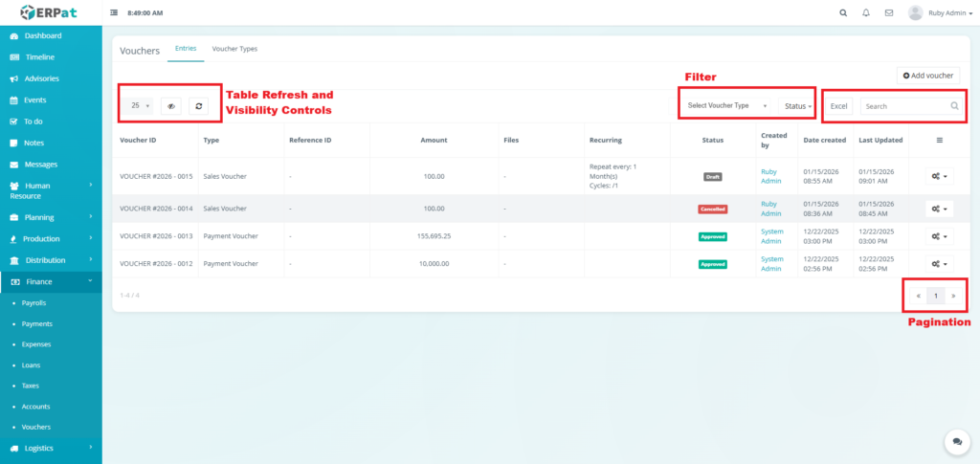Screen dimensions: 980x464
Task: Change the rows-per-page 25 dropdown
Action: point(140,106)
